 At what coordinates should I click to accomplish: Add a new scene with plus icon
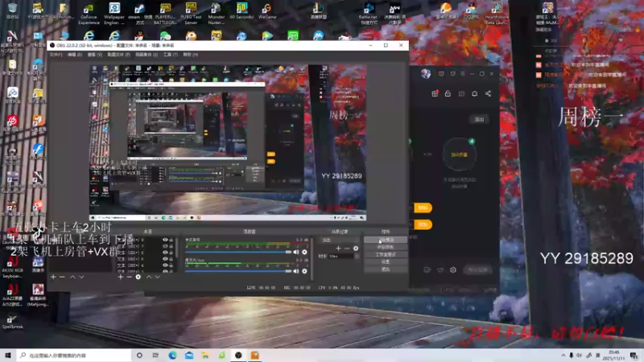pyautogui.click(x=53, y=277)
